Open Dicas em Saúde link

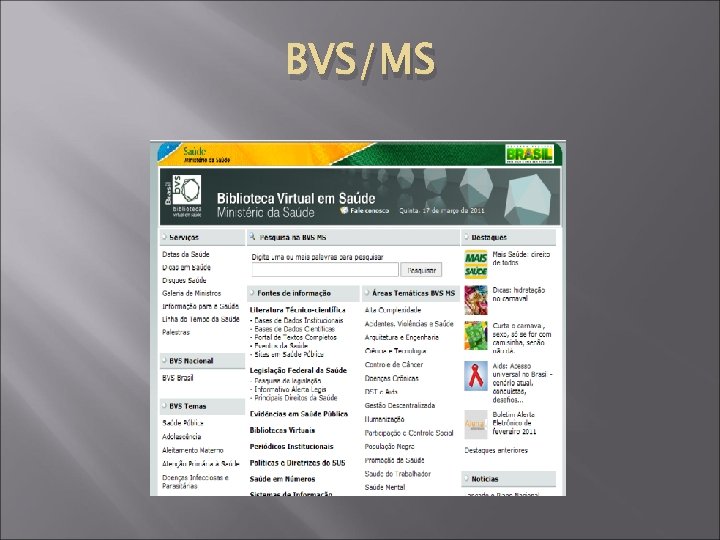pos(186,267)
